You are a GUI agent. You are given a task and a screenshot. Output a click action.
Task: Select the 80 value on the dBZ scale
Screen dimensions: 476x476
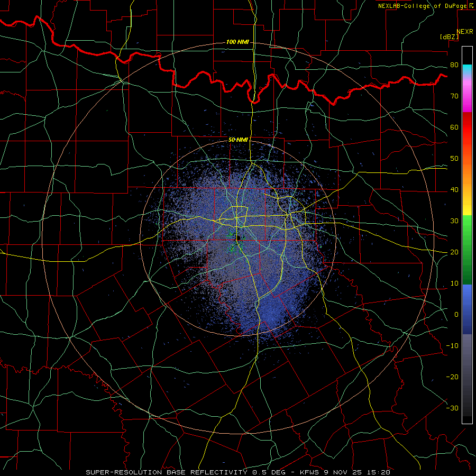(454, 65)
